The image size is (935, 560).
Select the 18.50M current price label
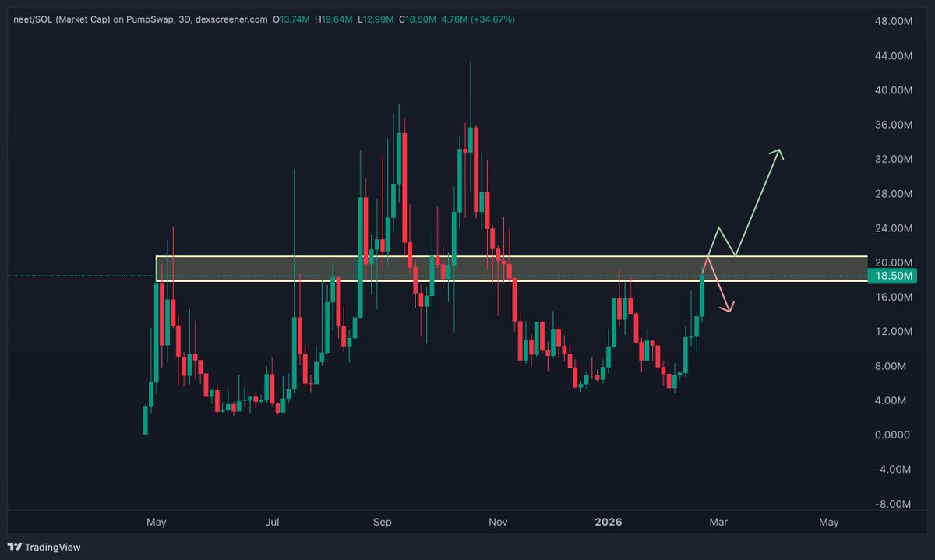pyautogui.click(x=893, y=276)
